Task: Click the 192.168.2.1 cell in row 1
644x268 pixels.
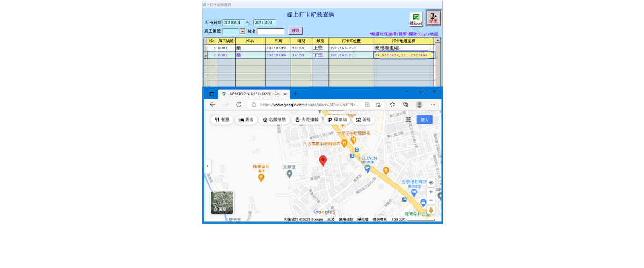Action: coord(351,48)
